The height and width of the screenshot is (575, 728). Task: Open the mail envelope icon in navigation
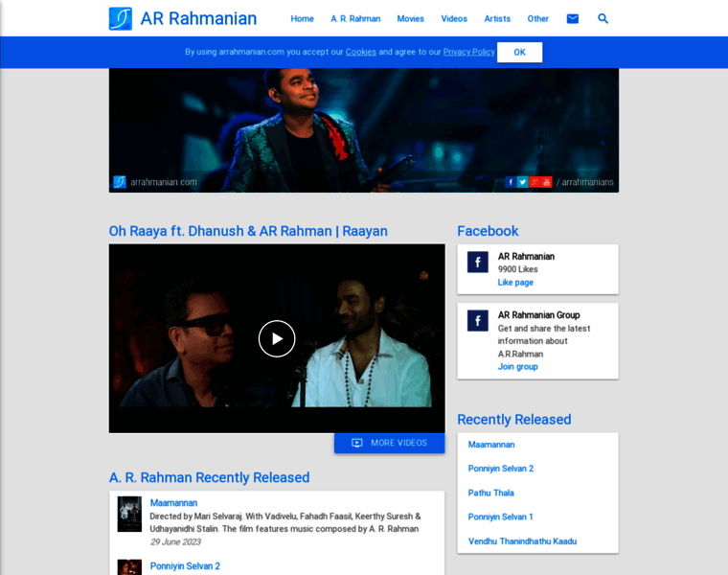(x=573, y=18)
